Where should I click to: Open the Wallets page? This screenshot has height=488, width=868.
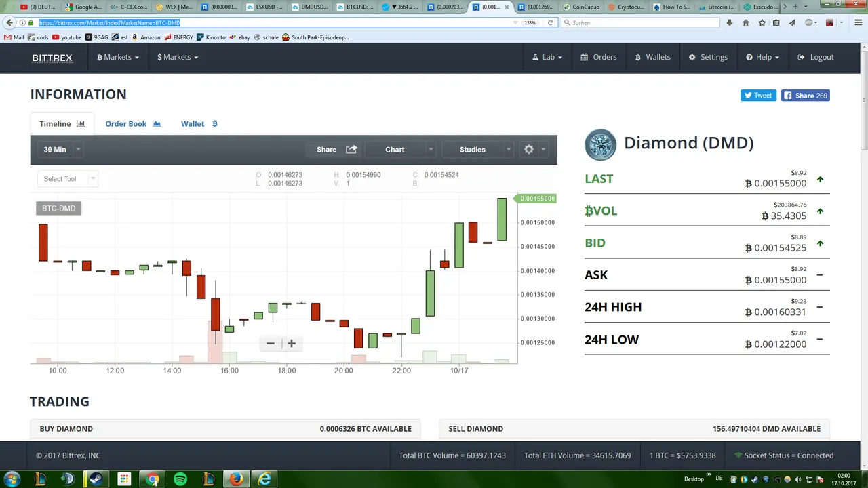652,57
